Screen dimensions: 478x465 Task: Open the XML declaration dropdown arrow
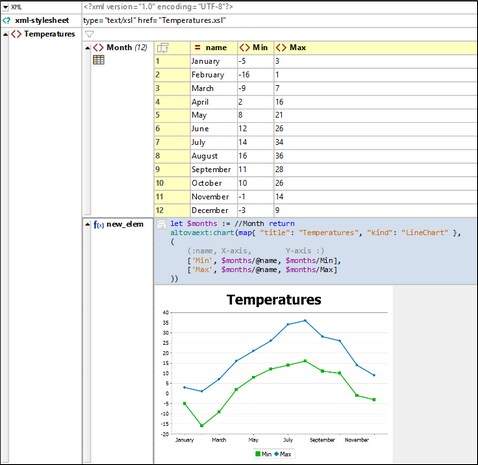coord(5,7)
